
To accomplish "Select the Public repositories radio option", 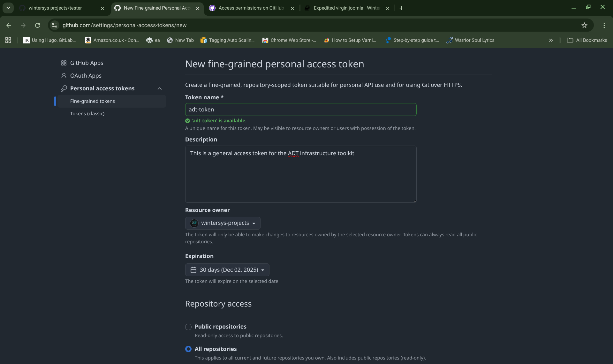I will 188,327.
